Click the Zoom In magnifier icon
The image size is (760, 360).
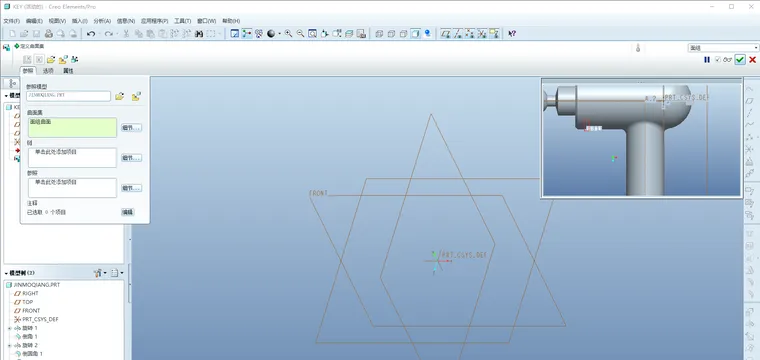click(x=288, y=33)
